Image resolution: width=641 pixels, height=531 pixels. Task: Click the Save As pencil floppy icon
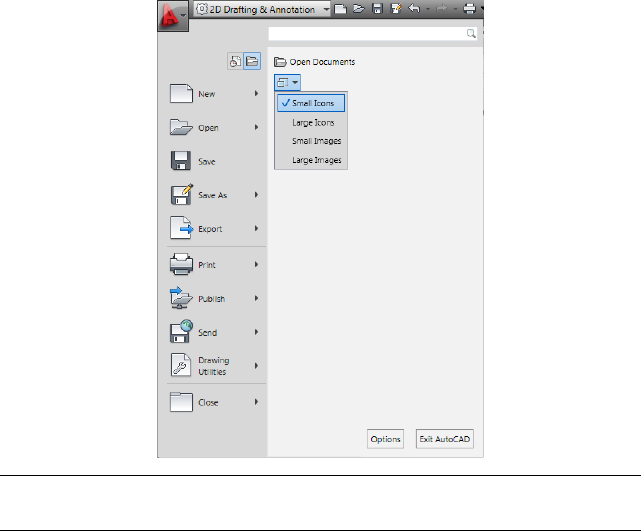[182, 194]
